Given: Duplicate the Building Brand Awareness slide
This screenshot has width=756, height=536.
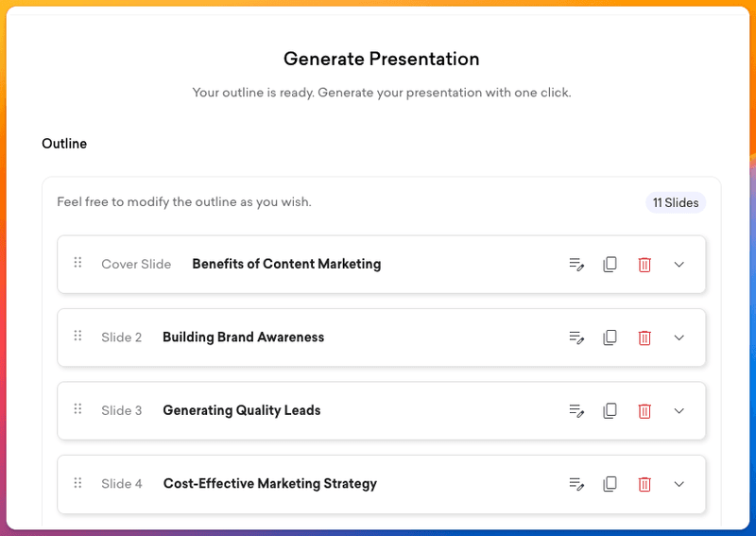Looking at the screenshot, I should coord(610,337).
